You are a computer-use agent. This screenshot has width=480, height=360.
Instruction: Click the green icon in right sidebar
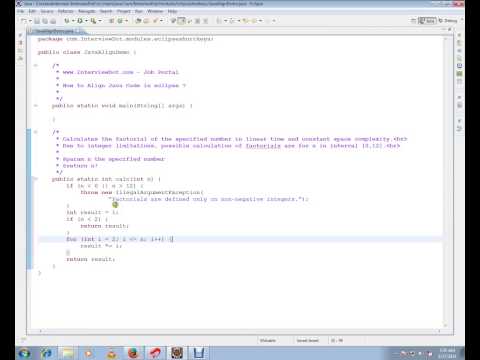[x=459, y=74]
